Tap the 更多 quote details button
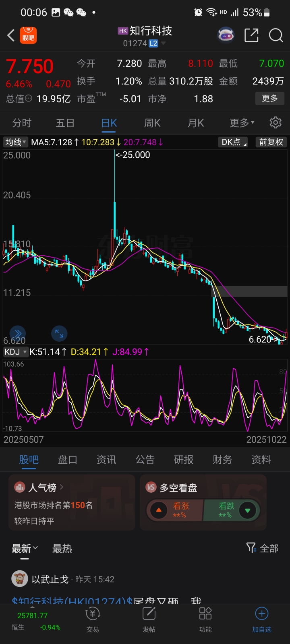Screen dimensions: 290x644 coord(270,98)
